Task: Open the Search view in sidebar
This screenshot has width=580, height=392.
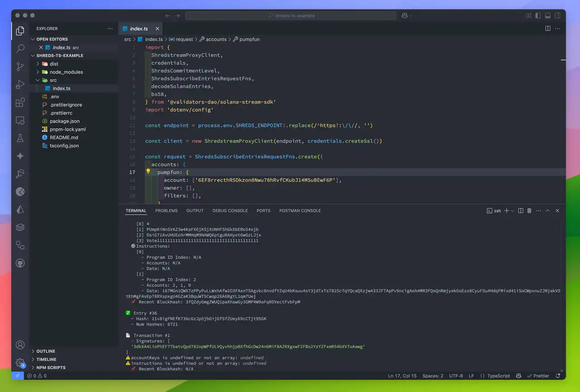Action: pos(20,48)
